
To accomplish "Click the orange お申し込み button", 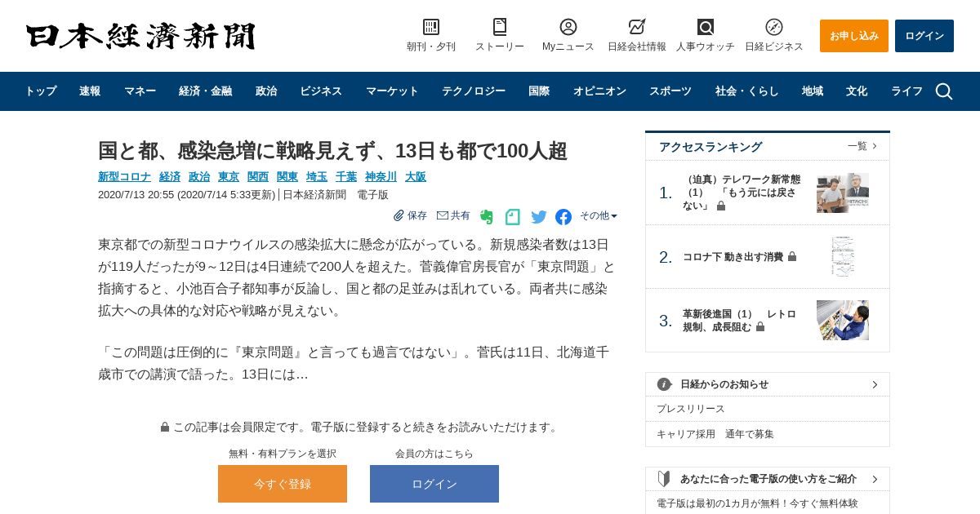I will [854, 36].
